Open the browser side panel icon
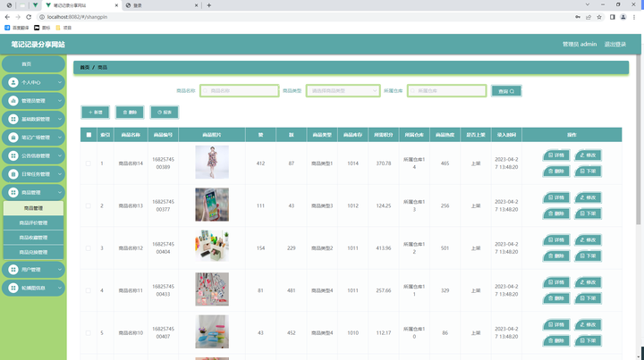 pos(613,17)
